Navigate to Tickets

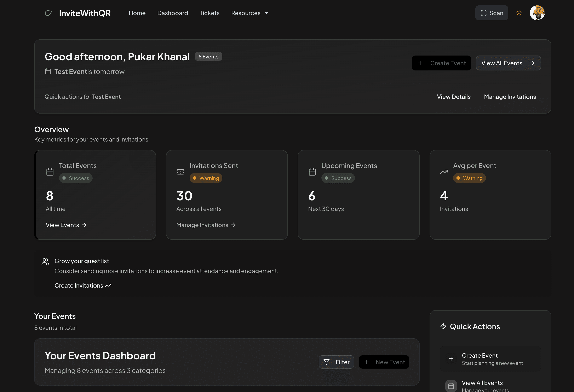(x=209, y=13)
